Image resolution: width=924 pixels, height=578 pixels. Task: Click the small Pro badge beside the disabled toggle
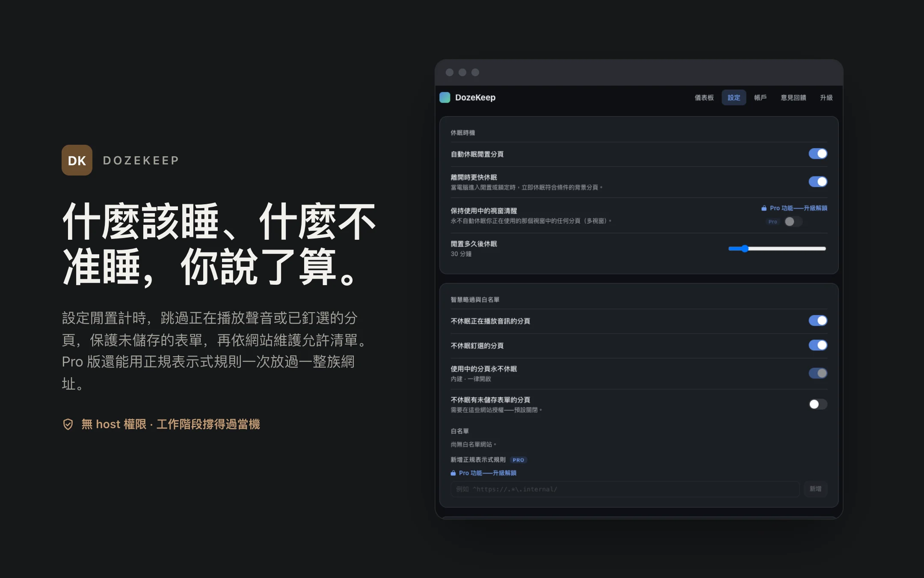coord(773,222)
